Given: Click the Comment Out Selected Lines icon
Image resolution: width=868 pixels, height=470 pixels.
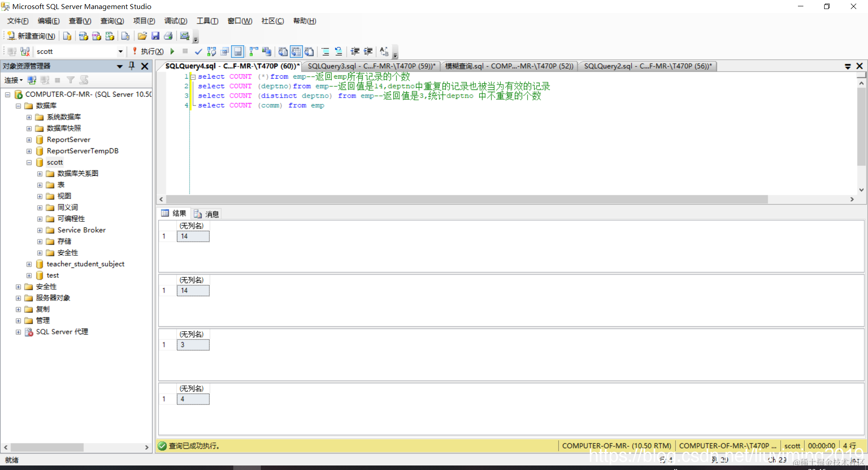Looking at the screenshot, I should [x=325, y=52].
